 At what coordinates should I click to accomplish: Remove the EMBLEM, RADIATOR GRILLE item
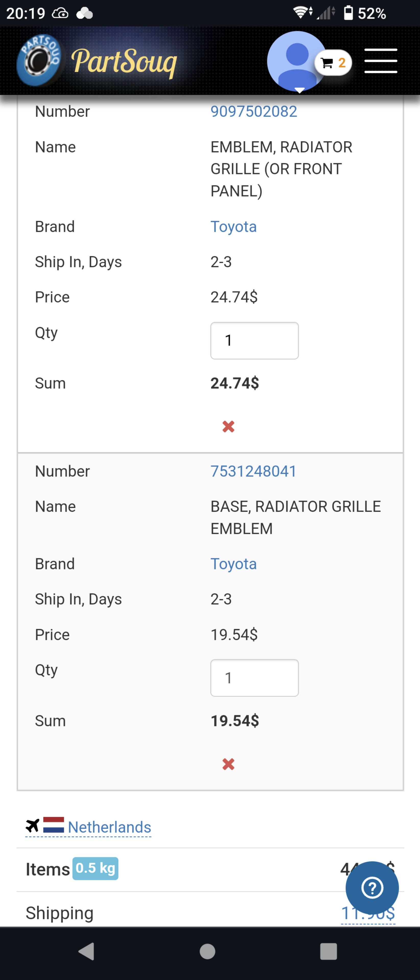(x=228, y=427)
